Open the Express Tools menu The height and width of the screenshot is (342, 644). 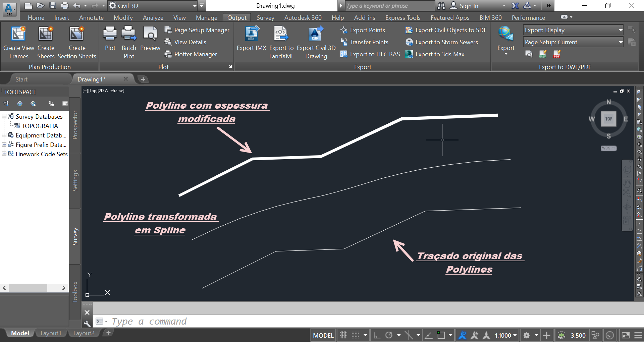coord(402,17)
